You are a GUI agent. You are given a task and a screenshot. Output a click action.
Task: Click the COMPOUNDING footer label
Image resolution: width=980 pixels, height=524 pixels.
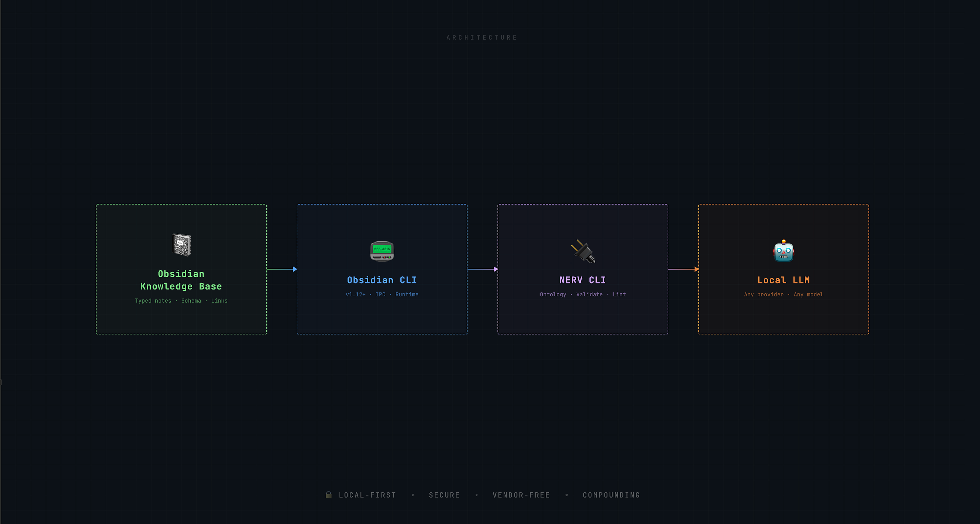click(x=611, y=495)
